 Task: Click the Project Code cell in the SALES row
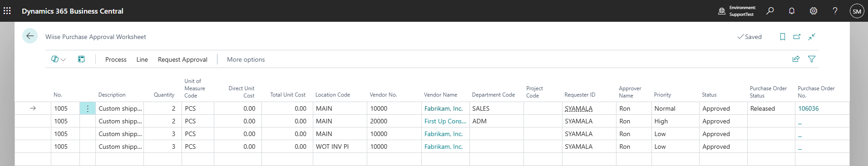pos(543,108)
